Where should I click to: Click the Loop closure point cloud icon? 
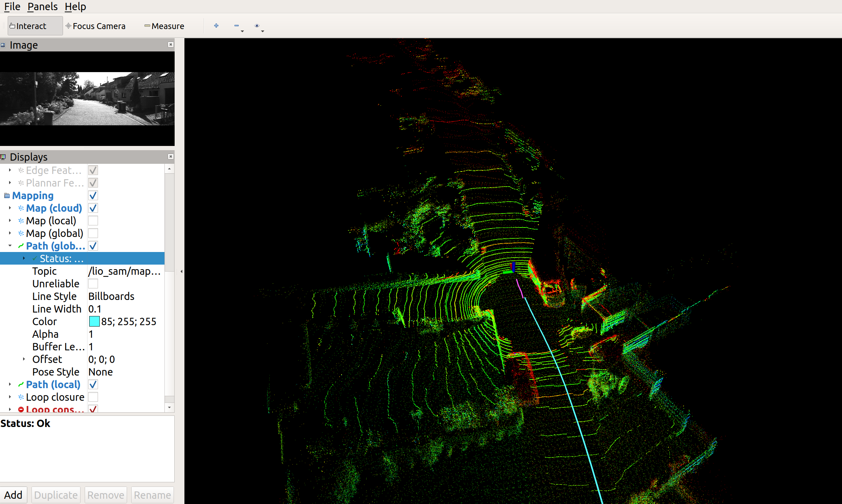click(21, 397)
